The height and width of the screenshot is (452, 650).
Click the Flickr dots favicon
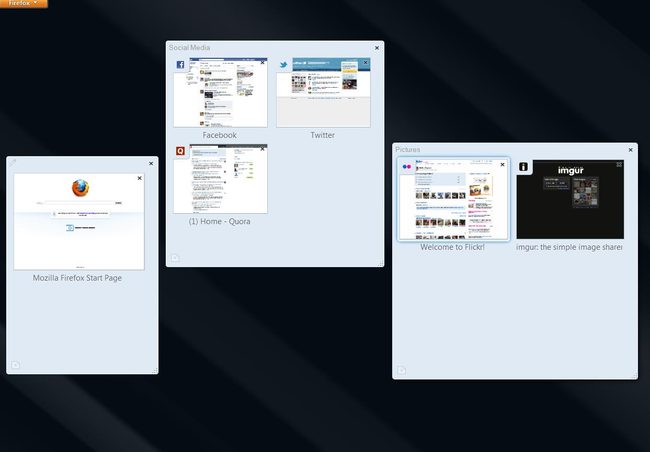(407, 167)
